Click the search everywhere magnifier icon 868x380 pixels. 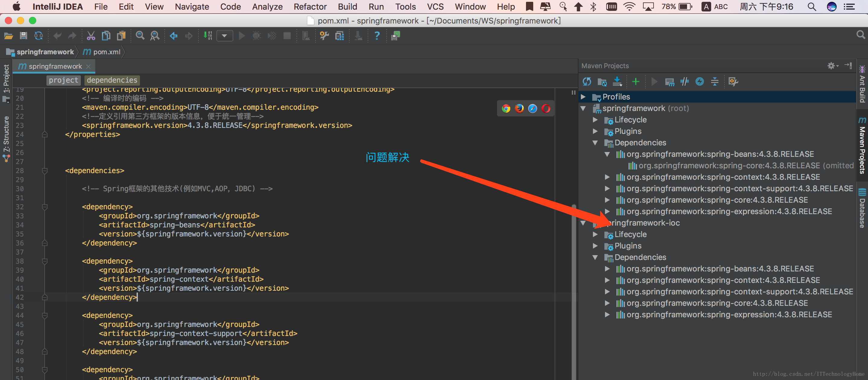tap(860, 35)
